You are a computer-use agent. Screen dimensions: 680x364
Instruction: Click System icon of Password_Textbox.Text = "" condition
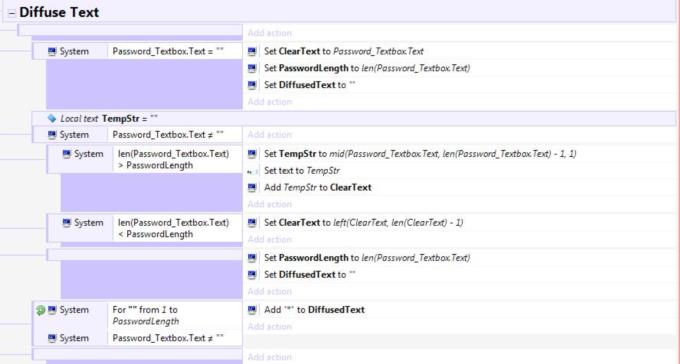click(52, 51)
